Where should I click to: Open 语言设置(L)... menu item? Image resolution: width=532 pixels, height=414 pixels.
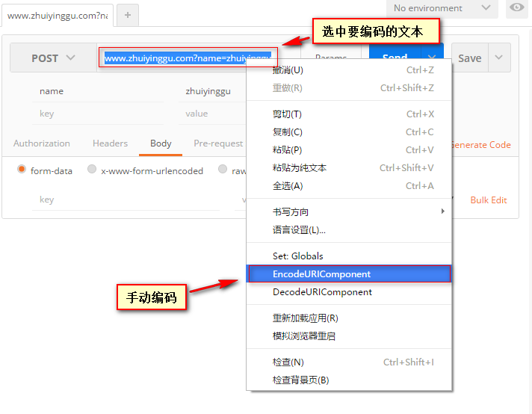pyautogui.click(x=349, y=229)
